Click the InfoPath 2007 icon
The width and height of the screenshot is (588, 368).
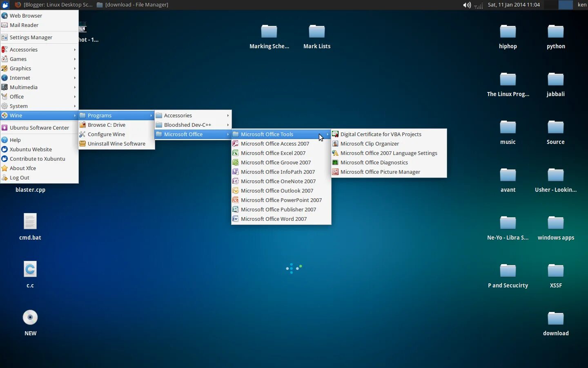[236, 172]
